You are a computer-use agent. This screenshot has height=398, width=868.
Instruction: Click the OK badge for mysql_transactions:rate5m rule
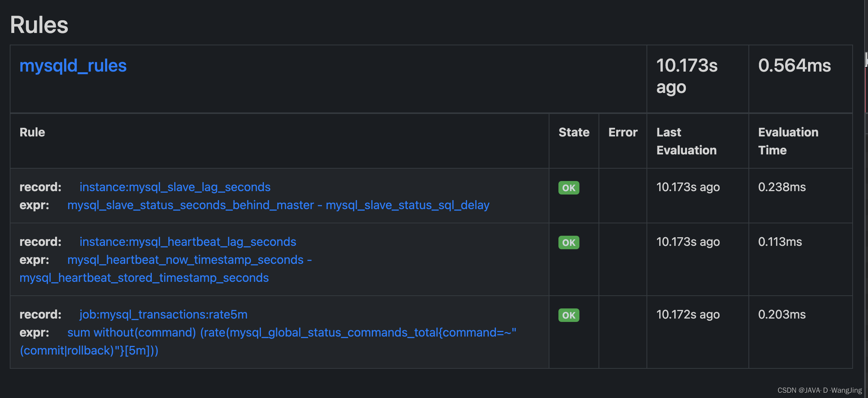click(568, 315)
